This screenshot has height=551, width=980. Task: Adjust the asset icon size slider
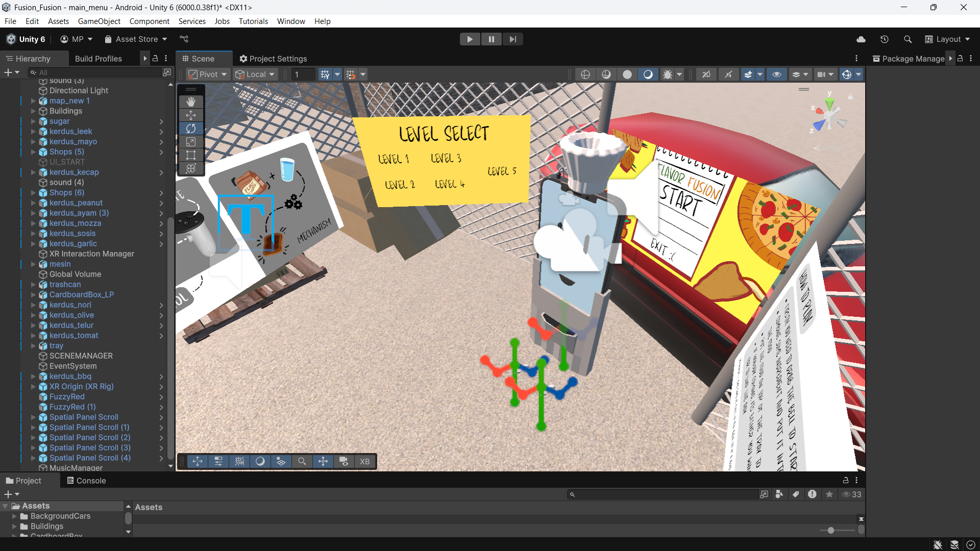[x=831, y=531]
